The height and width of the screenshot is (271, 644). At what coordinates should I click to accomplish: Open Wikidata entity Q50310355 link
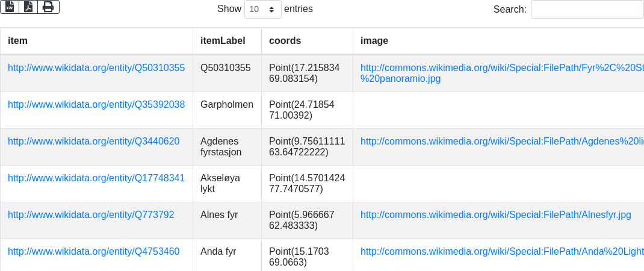(x=96, y=68)
